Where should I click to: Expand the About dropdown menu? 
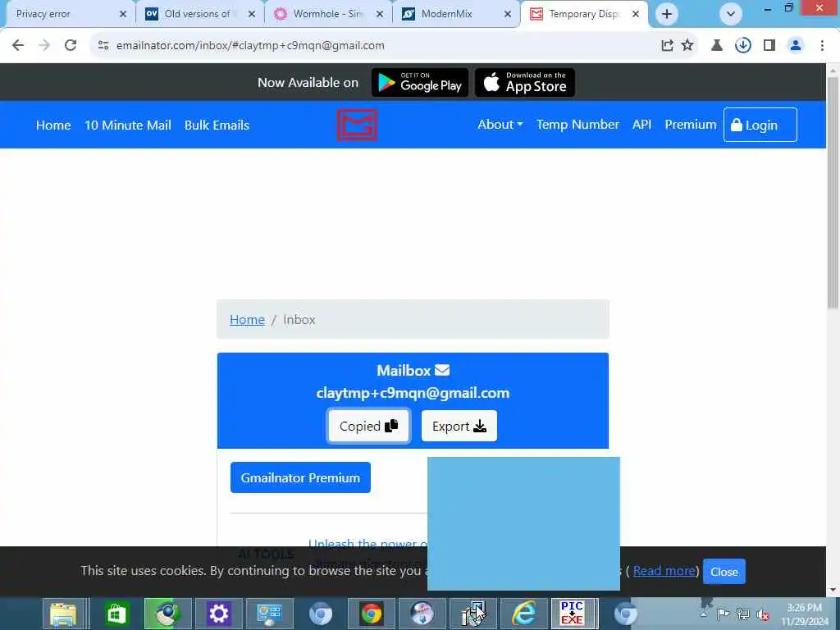500,125
